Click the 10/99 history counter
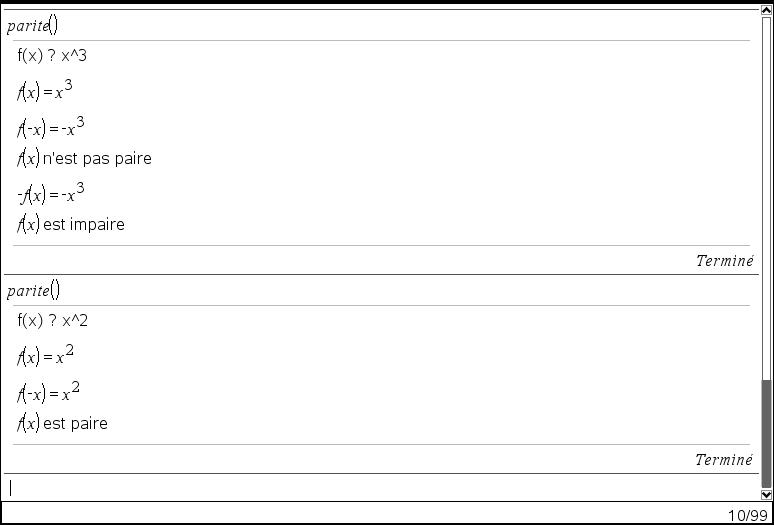The width and height of the screenshot is (774, 525). coord(747,515)
